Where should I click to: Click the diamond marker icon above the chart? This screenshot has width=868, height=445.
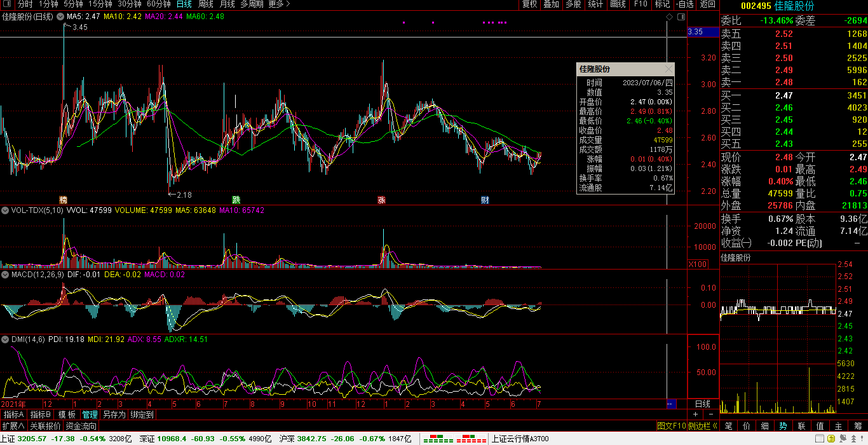669,17
